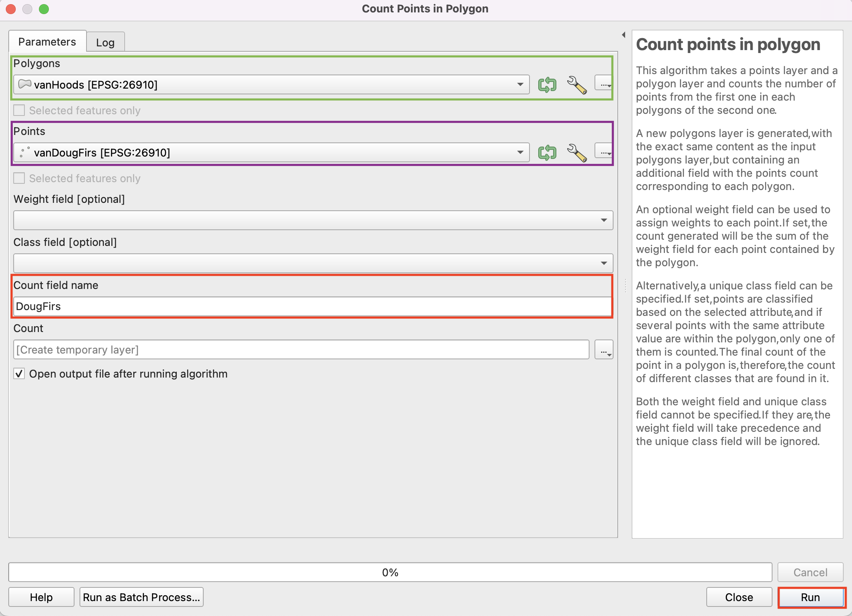Viewport: 852px width, 616px height.
Task: Toggle Selected features only under Polygons
Action: [x=19, y=111]
